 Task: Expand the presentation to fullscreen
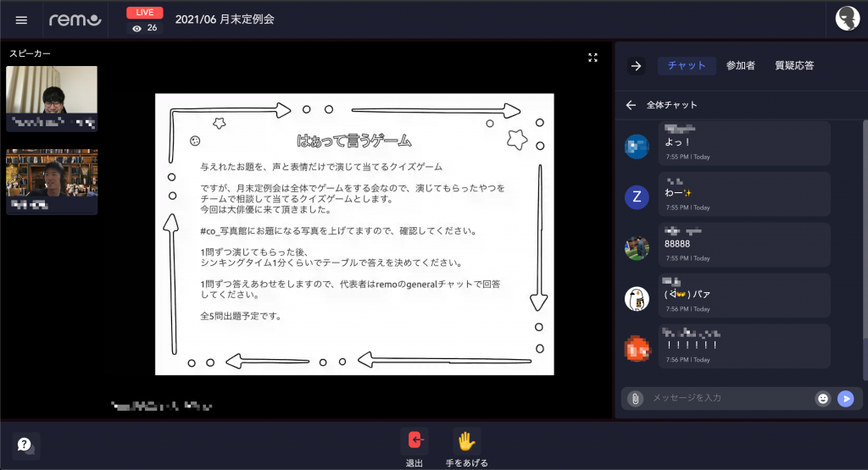pos(593,58)
